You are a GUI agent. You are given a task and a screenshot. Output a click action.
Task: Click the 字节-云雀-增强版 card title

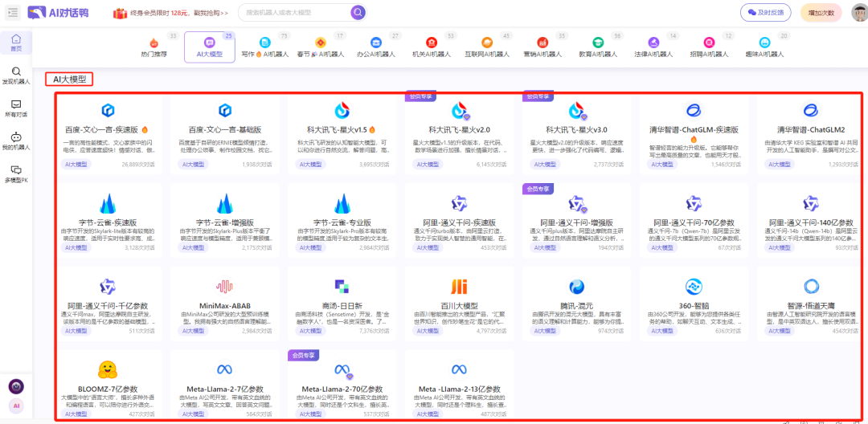tap(224, 222)
